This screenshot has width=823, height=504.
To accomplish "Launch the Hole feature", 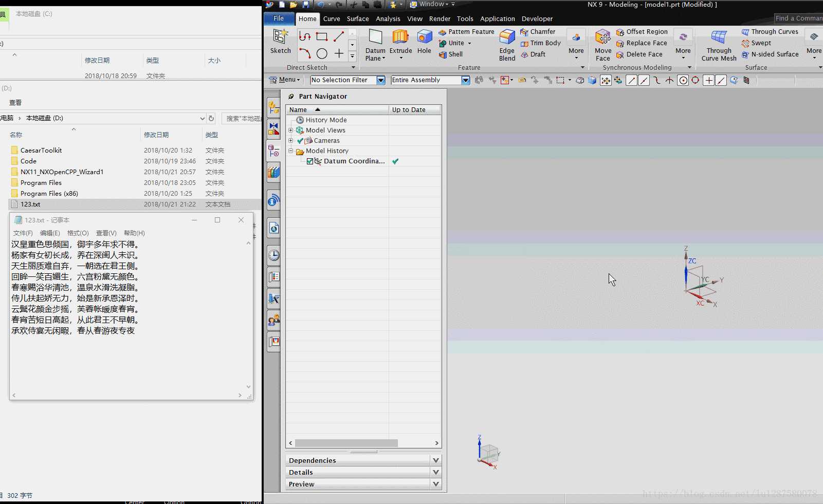I will click(424, 42).
